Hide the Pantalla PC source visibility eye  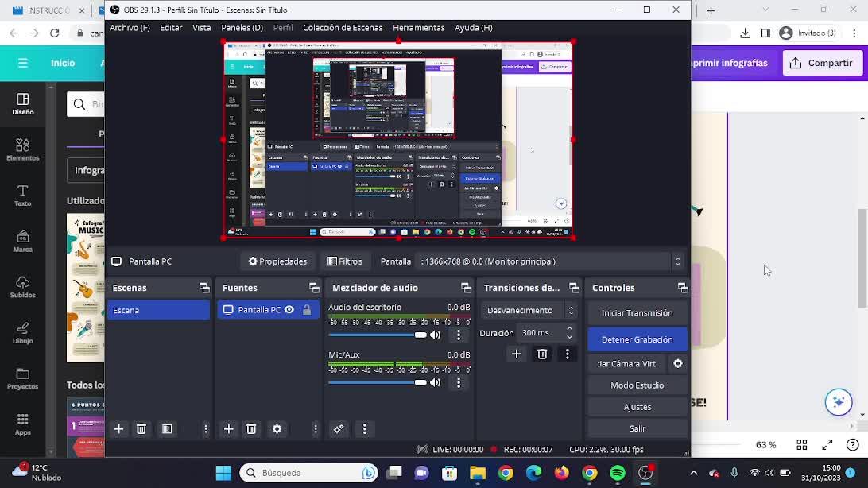(x=289, y=310)
